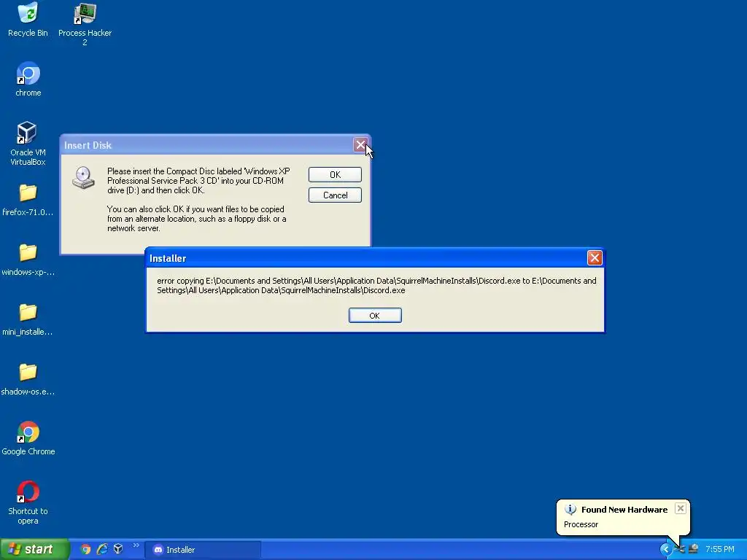This screenshot has width=747, height=560.
Task: Open the Start menu
Action: (34, 549)
